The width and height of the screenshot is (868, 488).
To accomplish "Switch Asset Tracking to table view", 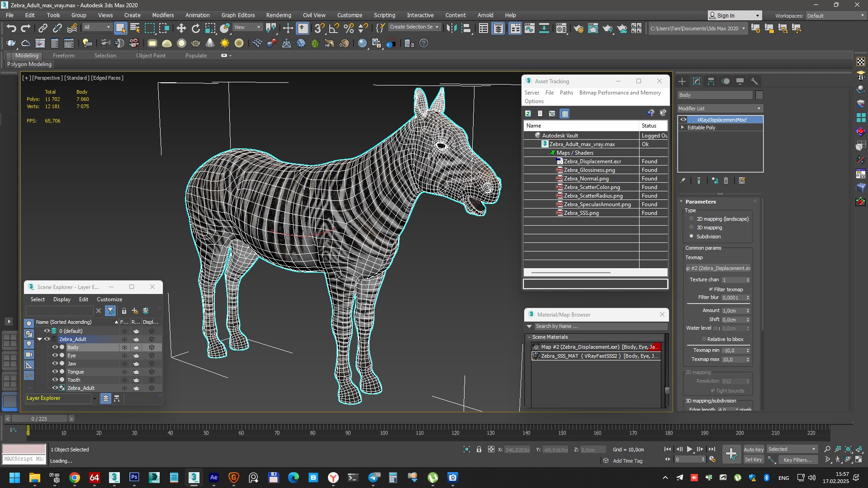I will [x=565, y=114].
